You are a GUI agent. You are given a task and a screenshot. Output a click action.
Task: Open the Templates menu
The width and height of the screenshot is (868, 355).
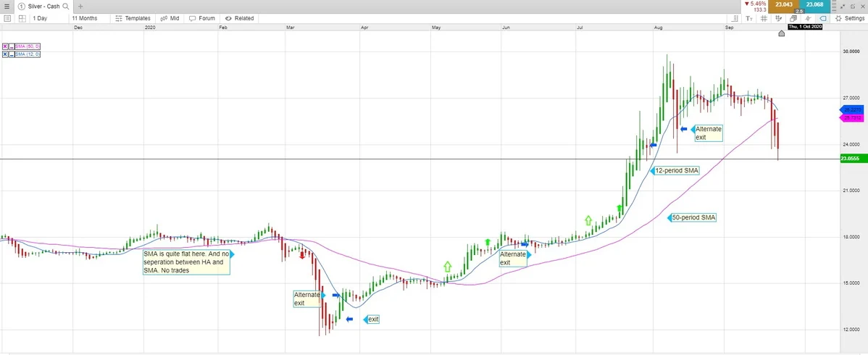[x=133, y=18]
